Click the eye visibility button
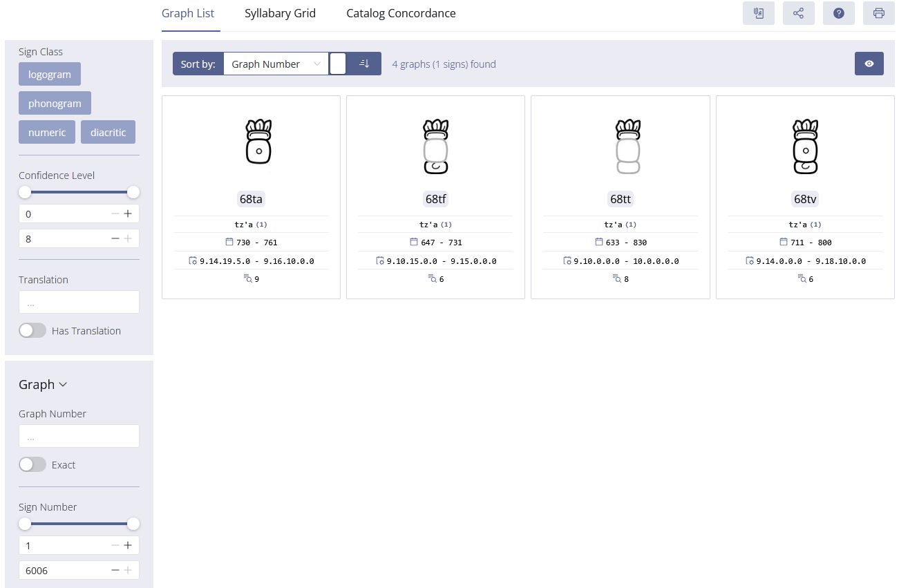The height and width of the screenshot is (588, 899). [869, 64]
